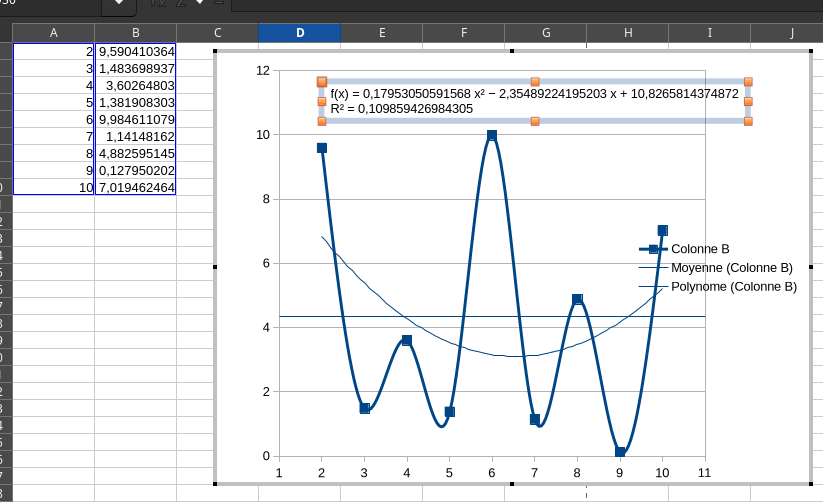Click equation box top-left orange handle
The image size is (823, 502).
(x=322, y=82)
